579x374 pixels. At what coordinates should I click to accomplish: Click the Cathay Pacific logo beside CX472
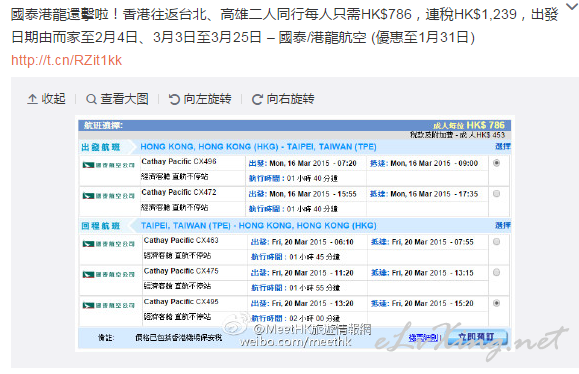(109, 196)
